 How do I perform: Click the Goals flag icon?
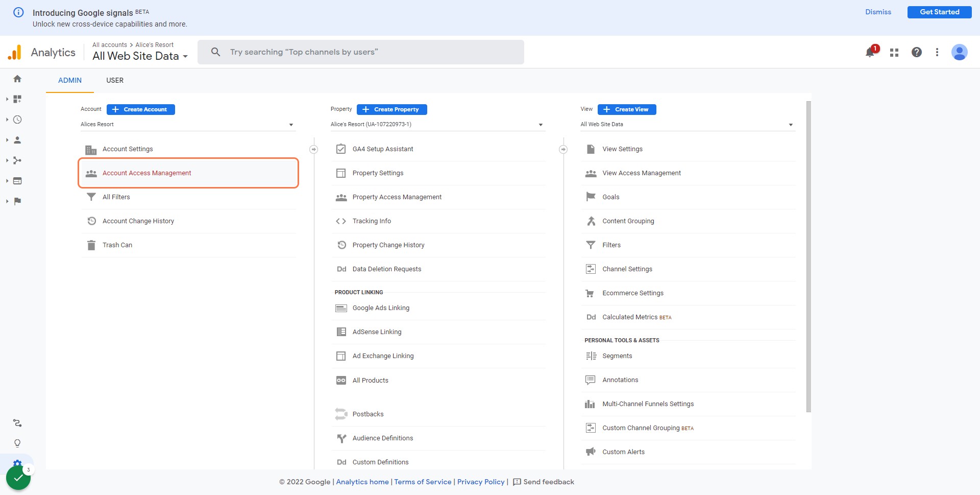591,197
